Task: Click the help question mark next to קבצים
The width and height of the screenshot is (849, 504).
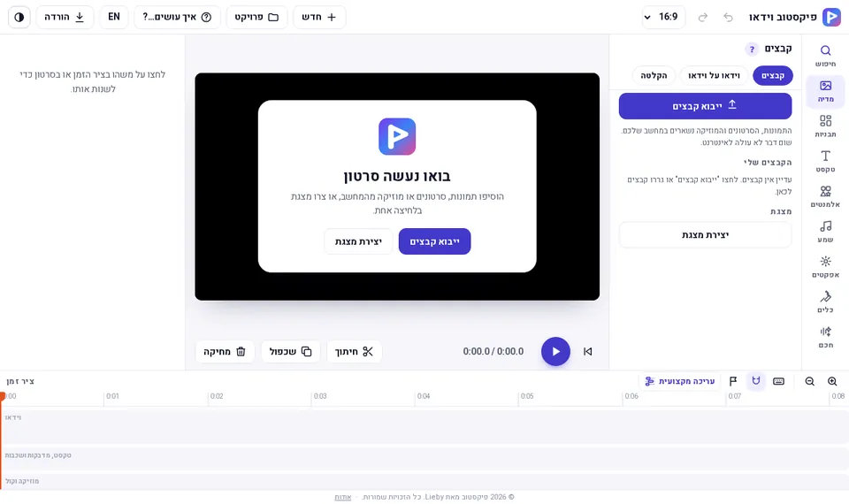Action: tap(752, 50)
